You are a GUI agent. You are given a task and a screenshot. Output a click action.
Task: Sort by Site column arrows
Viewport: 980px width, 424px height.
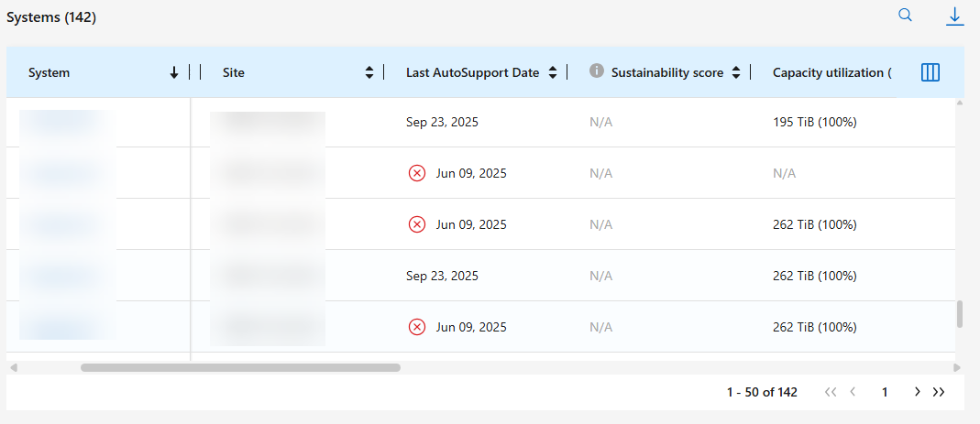coord(369,73)
